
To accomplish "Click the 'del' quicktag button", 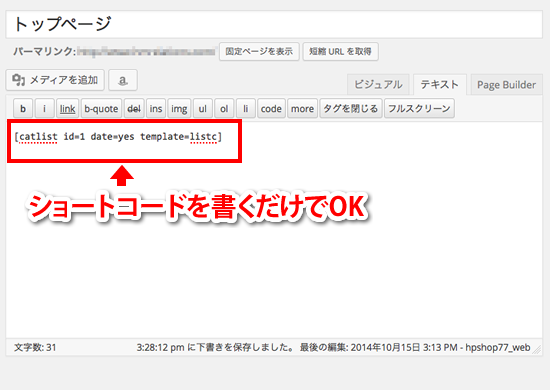I will (x=134, y=108).
